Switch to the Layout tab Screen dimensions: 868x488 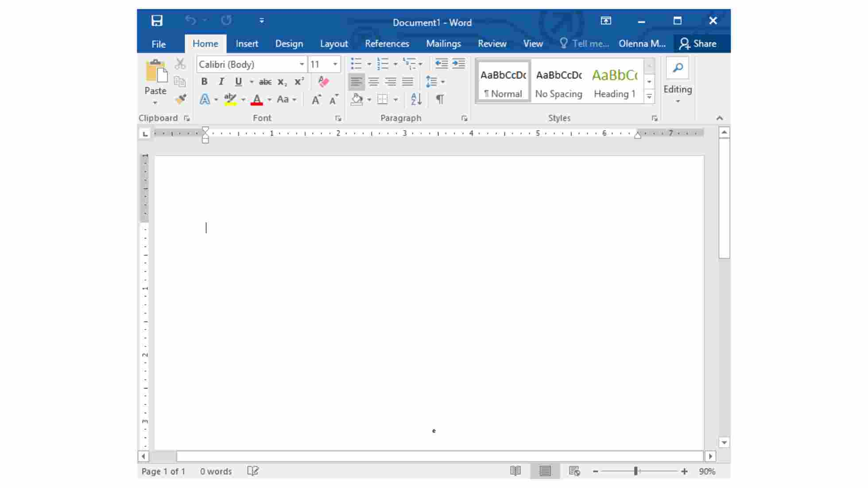(x=334, y=44)
